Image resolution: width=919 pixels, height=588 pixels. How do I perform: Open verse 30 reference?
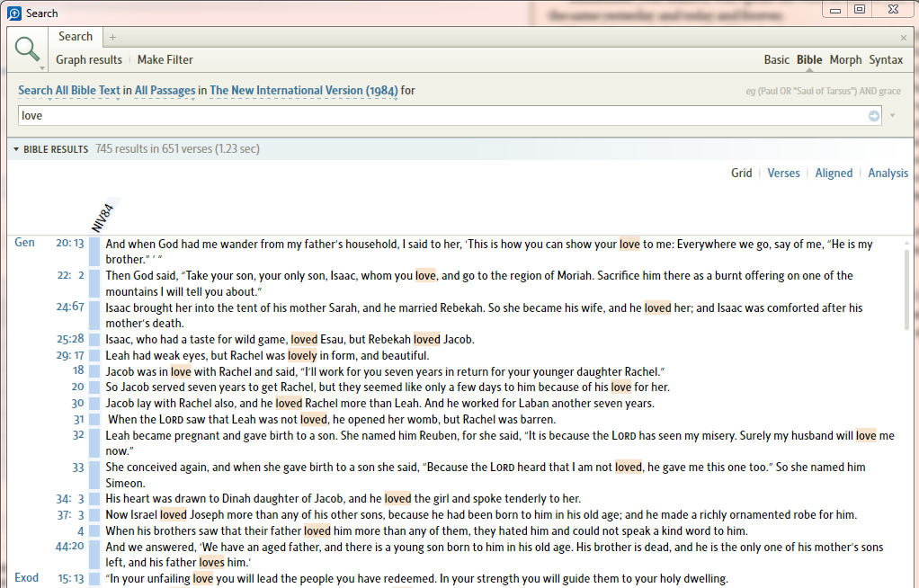click(78, 404)
